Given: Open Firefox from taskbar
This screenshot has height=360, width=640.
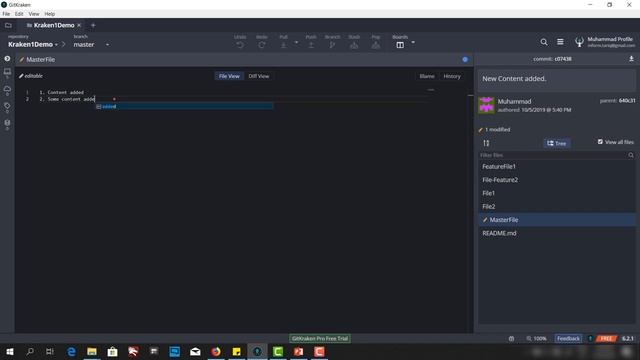Looking at the screenshot, I should (216, 351).
